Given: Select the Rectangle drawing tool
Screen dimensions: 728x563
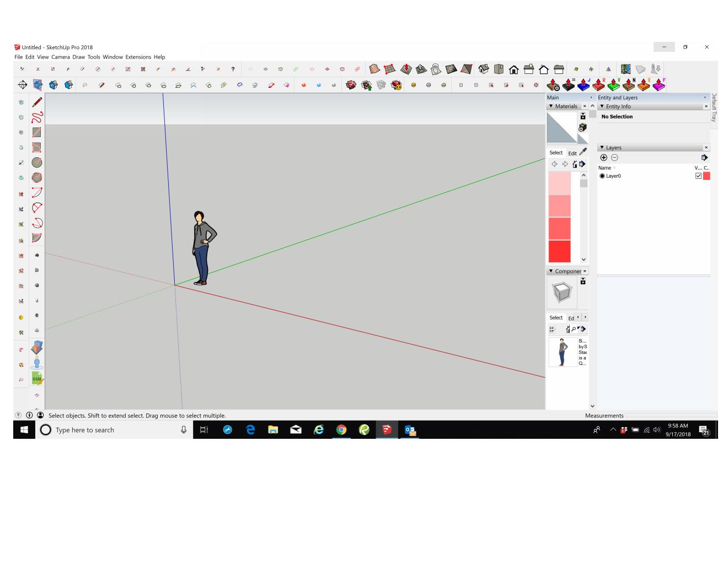Looking at the screenshot, I should coord(37,132).
